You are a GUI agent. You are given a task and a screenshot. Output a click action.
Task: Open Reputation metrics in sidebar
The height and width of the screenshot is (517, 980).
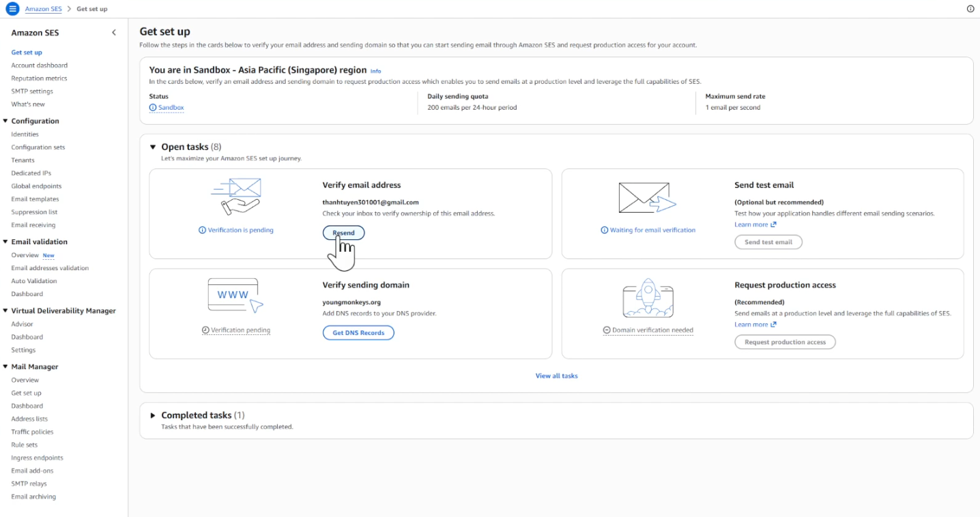39,78
